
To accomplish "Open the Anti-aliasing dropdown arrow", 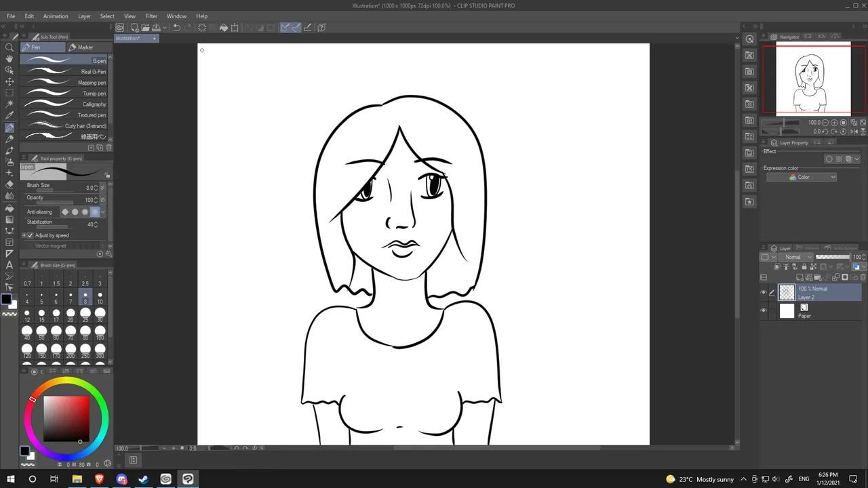I will [102, 212].
